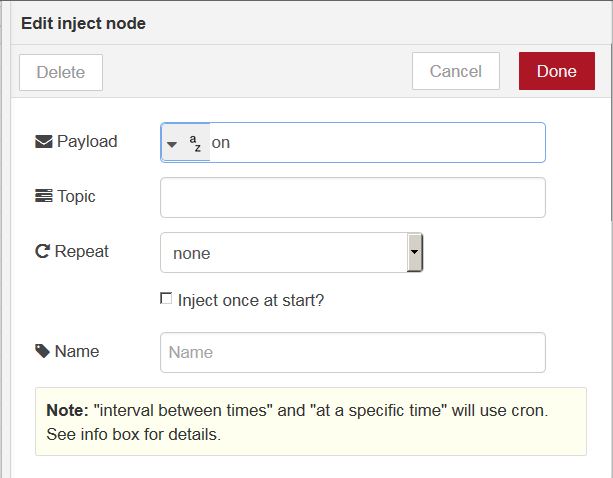Screen dimensions: 613x478
Task: Click into the empty Topic field
Action: coord(352,197)
